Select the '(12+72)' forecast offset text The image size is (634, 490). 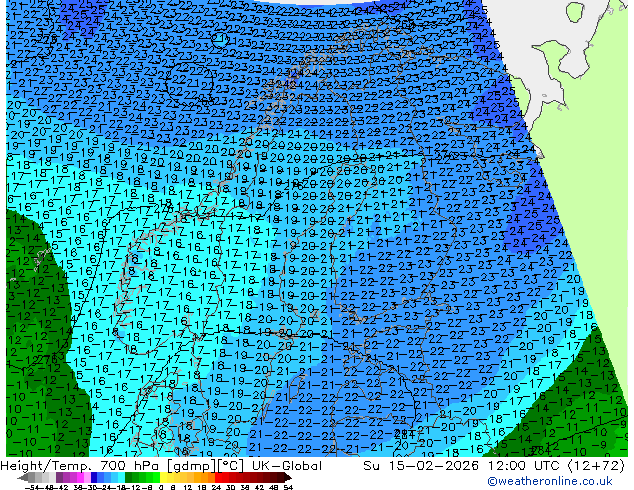(596, 466)
